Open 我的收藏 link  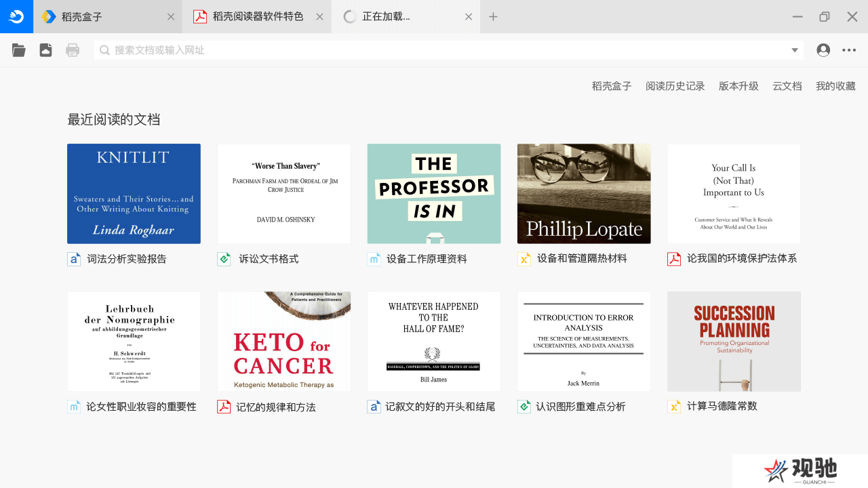835,86
